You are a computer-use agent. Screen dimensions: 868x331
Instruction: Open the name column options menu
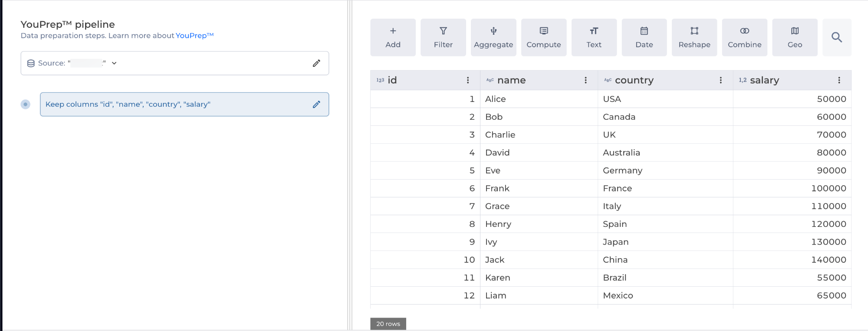coord(585,80)
